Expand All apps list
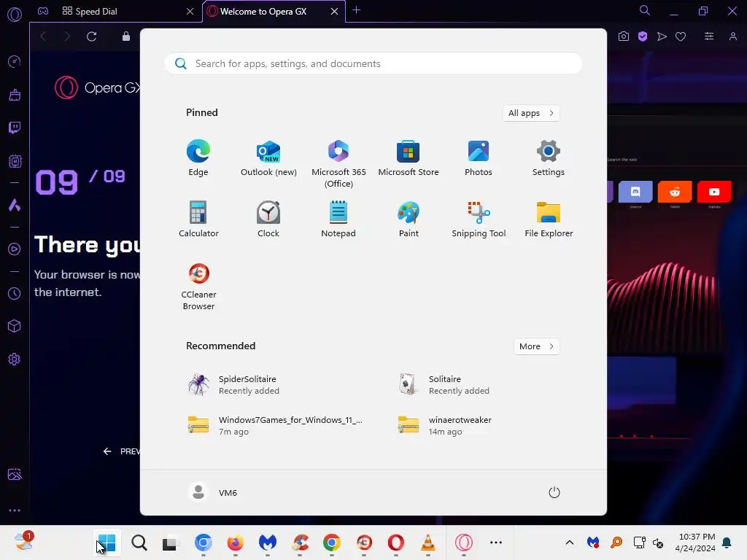This screenshot has height=560, width=747. [x=531, y=113]
